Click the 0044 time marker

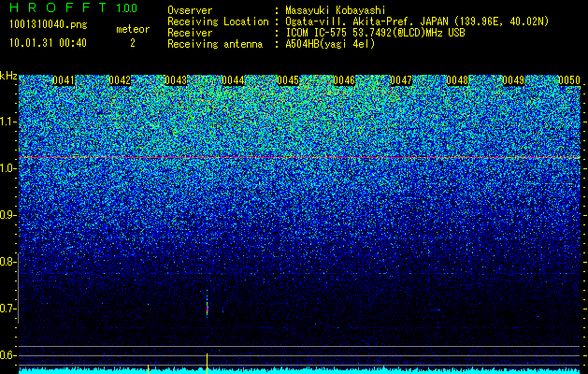(233, 80)
